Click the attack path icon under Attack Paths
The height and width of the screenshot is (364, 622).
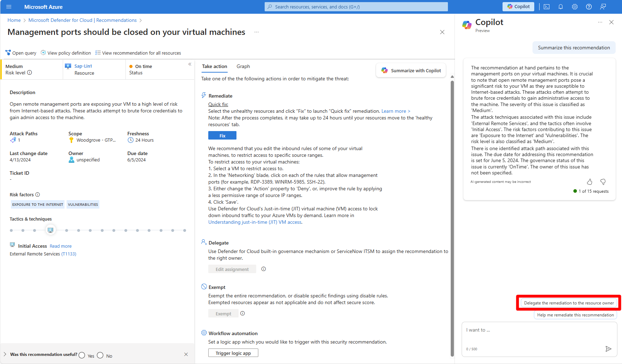(x=13, y=140)
